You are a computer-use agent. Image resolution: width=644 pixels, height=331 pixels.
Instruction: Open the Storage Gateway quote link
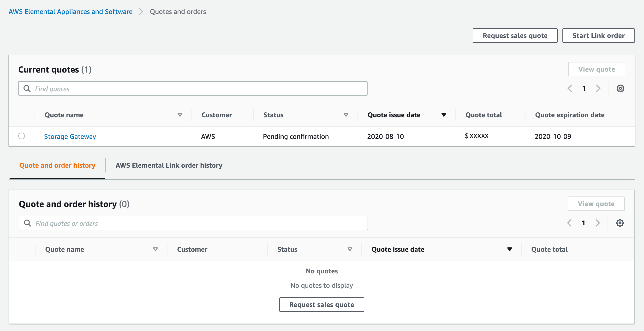[x=70, y=136]
